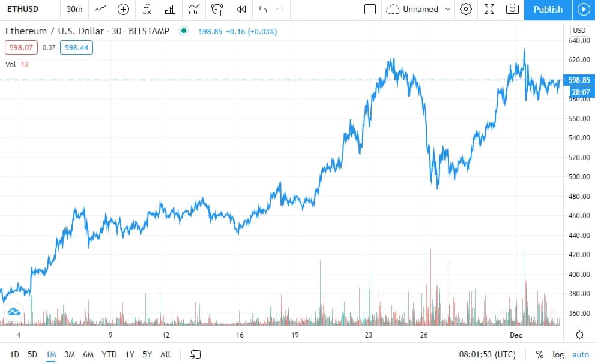Undo the last chart action
This screenshot has width=595, height=364.
click(262, 9)
